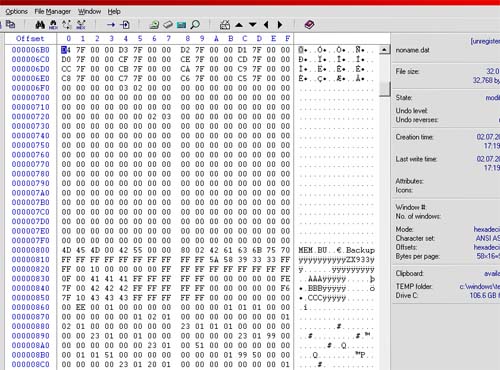Open the Options menu
500x370 pixels.
coord(16,11)
